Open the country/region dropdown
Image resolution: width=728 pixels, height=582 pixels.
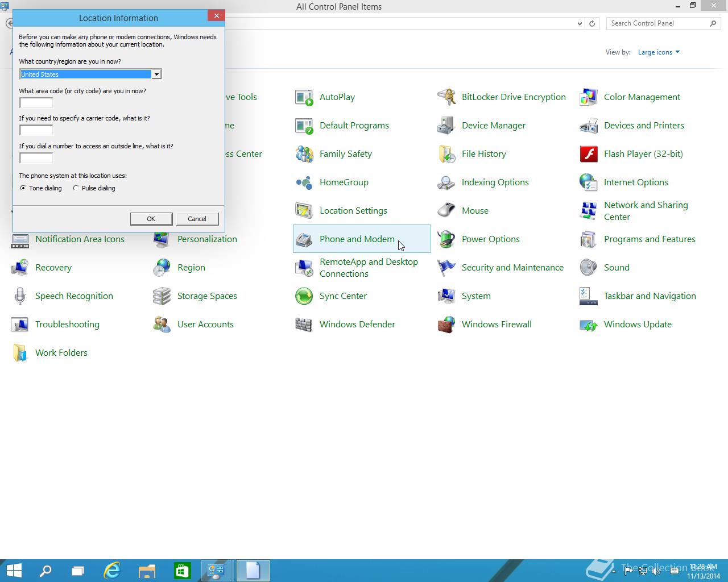pyautogui.click(x=156, y=74)
